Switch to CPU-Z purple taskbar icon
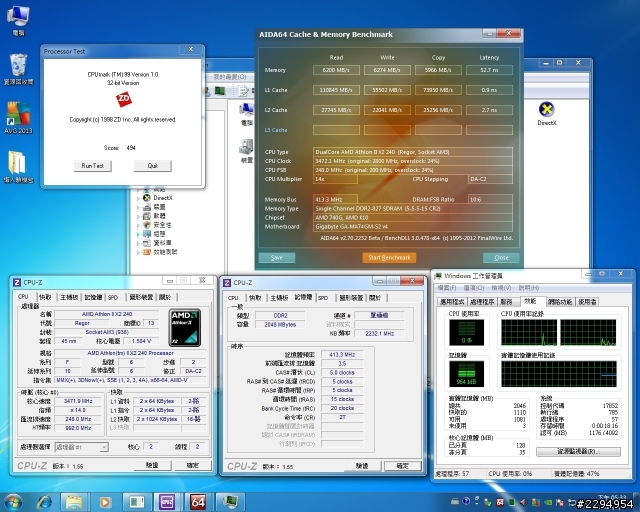 167,502
